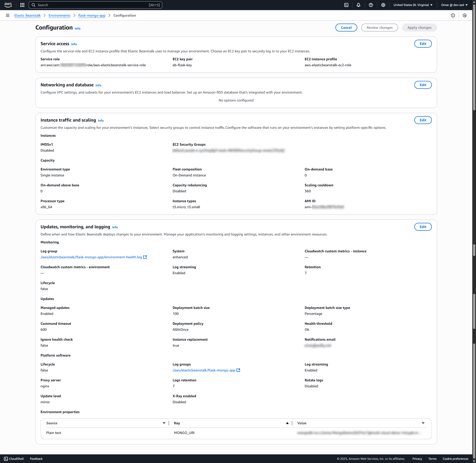The height and width of the screenshot is (463, 476).
Task: Open the region selector United States (N. Virginia)
Action: [413, 5]
